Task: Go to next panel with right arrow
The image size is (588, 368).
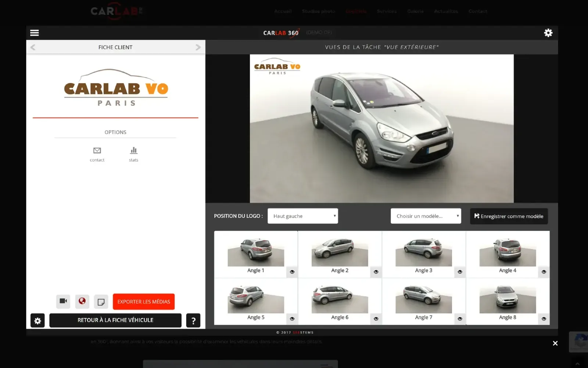Action: pyautogui.click(x=198, y=47)
